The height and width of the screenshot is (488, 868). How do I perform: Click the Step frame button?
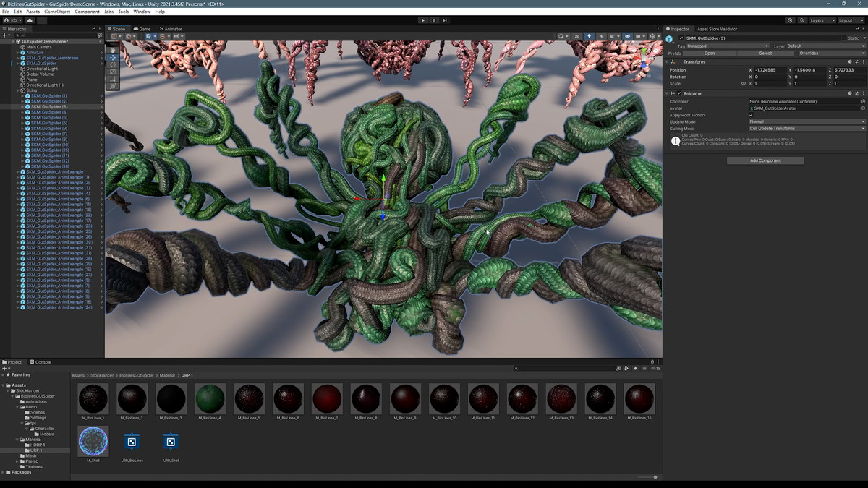[x=445, y=20]
